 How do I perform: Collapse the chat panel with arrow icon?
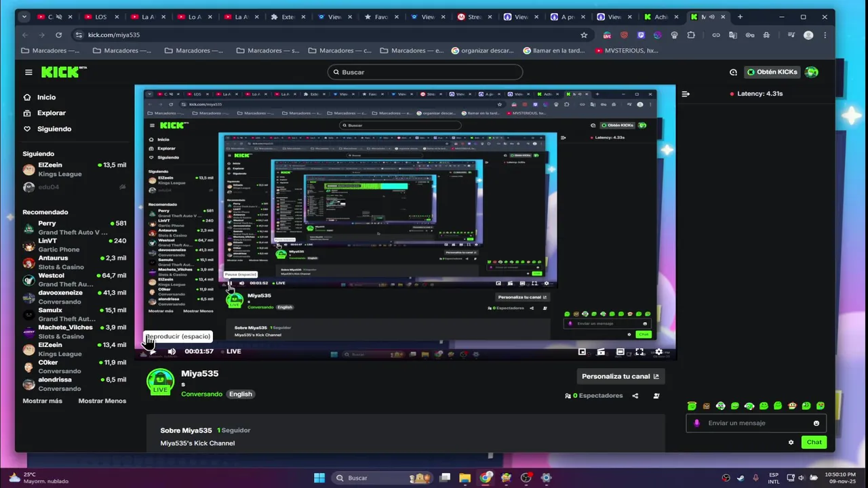[686, 94]
